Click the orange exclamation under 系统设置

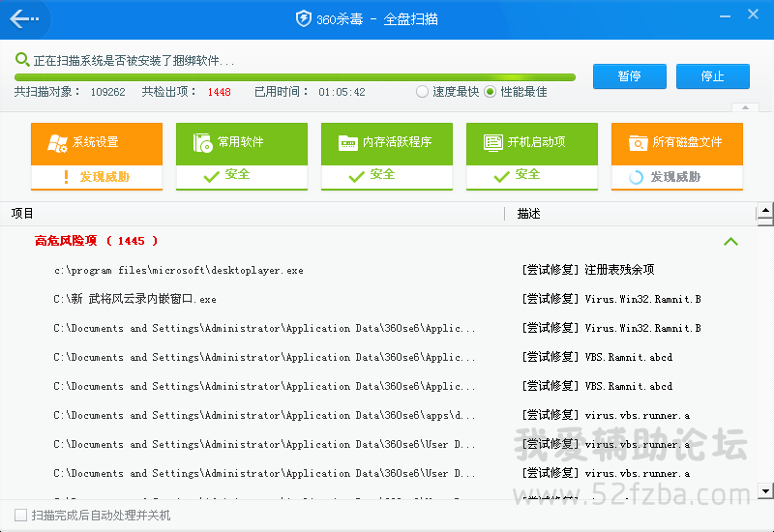pos(66,177)
